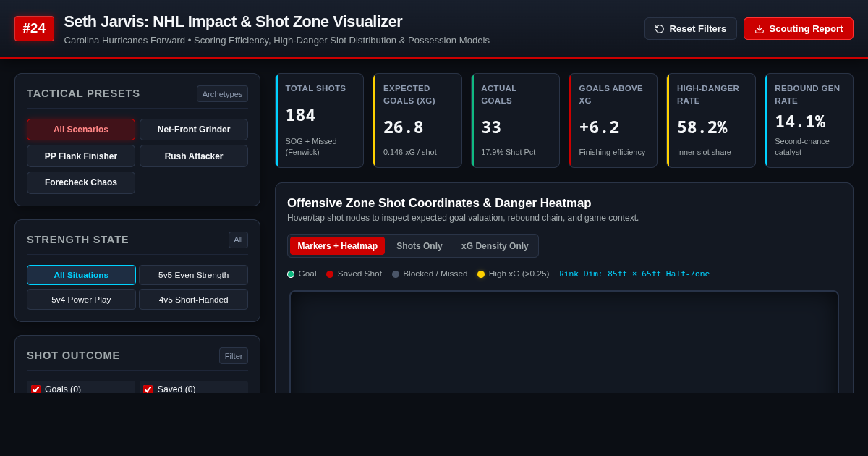
Task: Click the Total Shots 184 card
Action: pyautogui.click(x=319, y=120)
